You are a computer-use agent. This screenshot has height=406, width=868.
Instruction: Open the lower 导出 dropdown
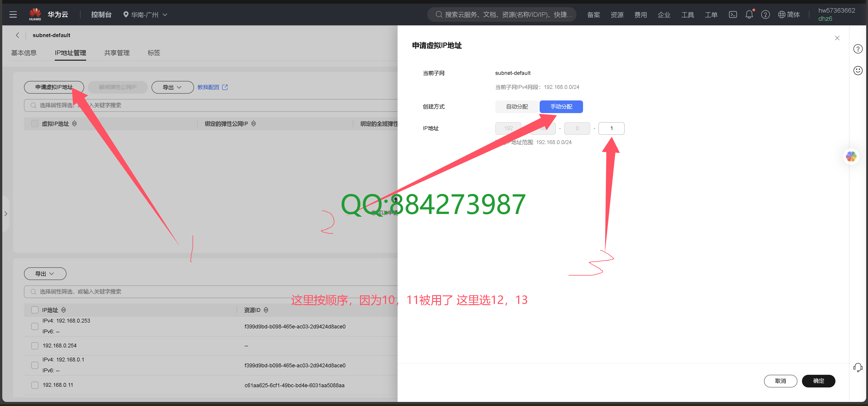45,274
